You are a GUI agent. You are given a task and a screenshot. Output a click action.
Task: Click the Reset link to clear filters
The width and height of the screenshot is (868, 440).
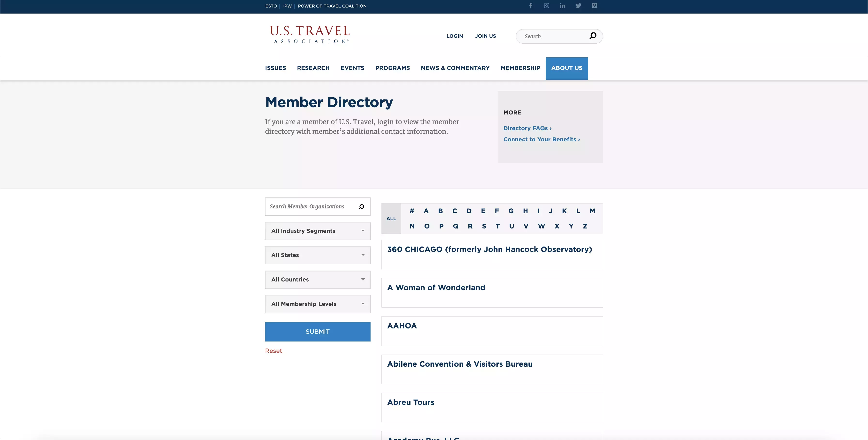273,350
